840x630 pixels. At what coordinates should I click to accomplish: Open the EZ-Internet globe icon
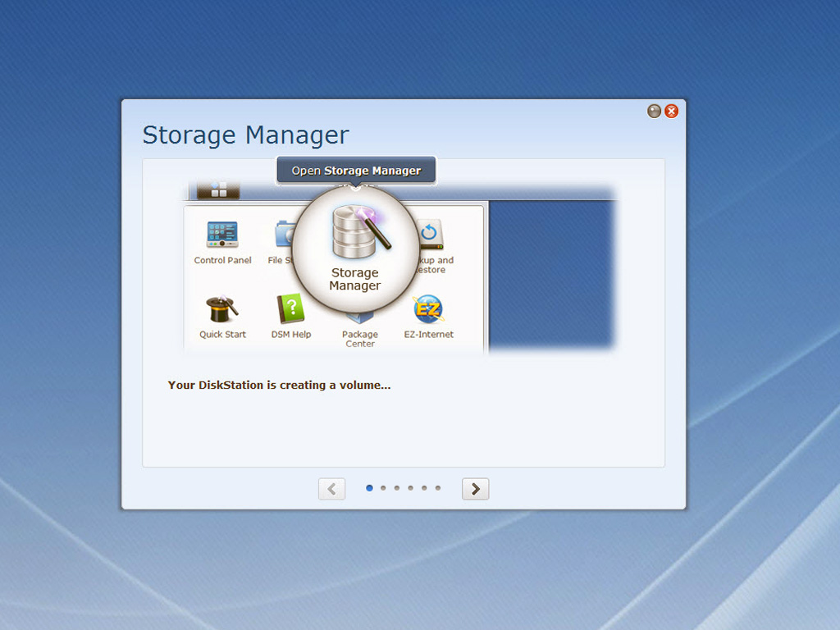point(428,309)
